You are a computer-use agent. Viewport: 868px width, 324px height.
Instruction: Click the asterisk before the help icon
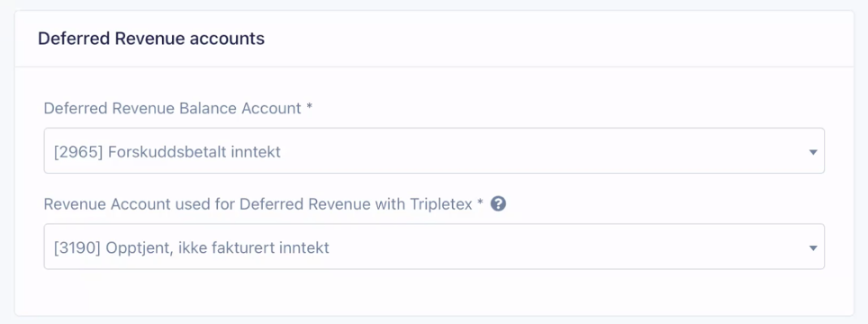pos(481,202)
